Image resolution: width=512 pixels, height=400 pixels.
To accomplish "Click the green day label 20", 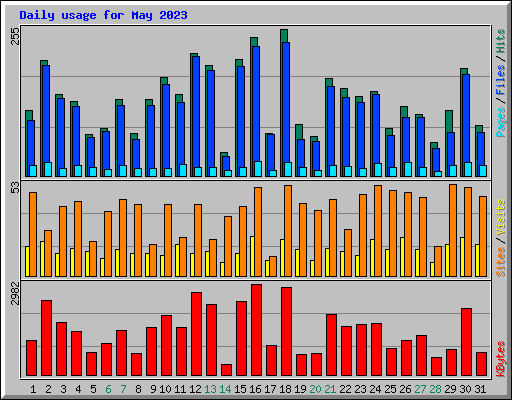I will click(315, 389).
